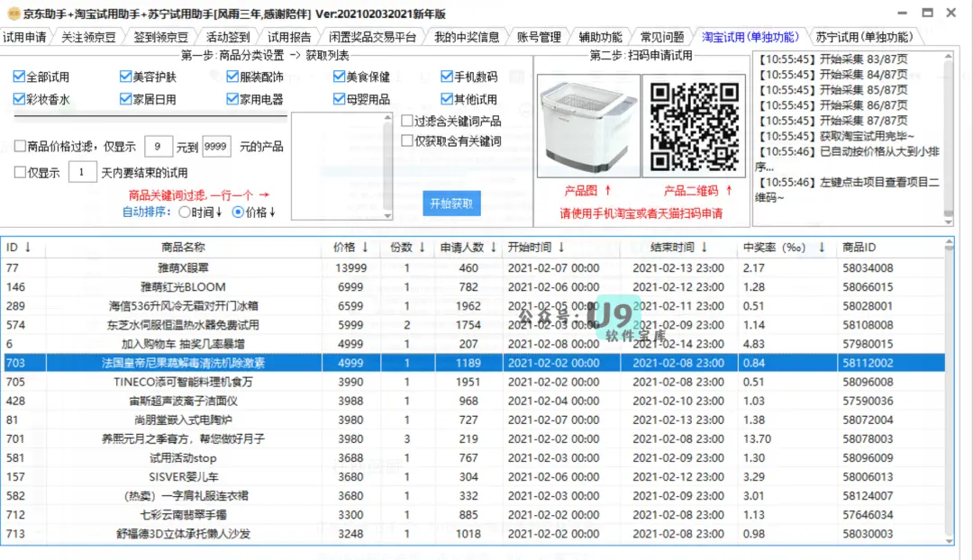Screen dimensions: 973x560
Task: Enable the 商品价格过滤 checkbox
Action: click(20, 146)
